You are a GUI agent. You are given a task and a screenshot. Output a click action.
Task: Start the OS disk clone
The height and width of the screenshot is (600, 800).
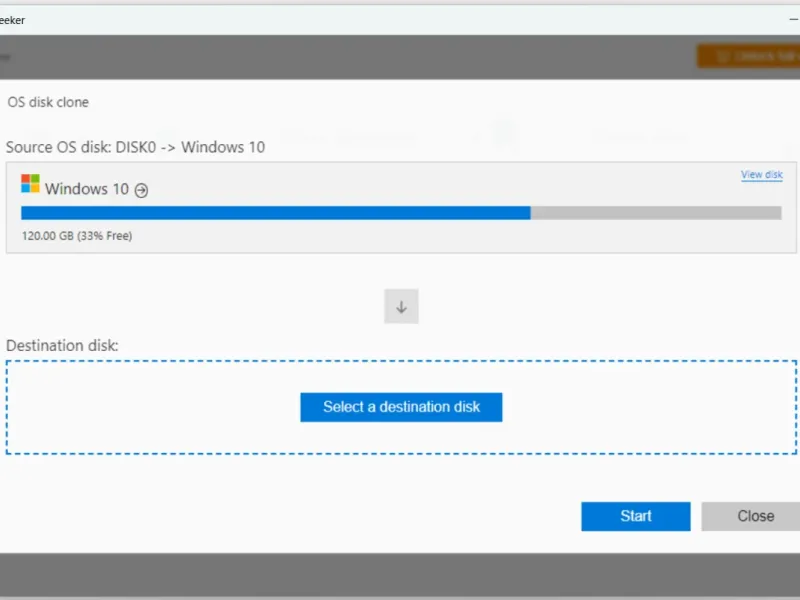[x=636, y=516]
